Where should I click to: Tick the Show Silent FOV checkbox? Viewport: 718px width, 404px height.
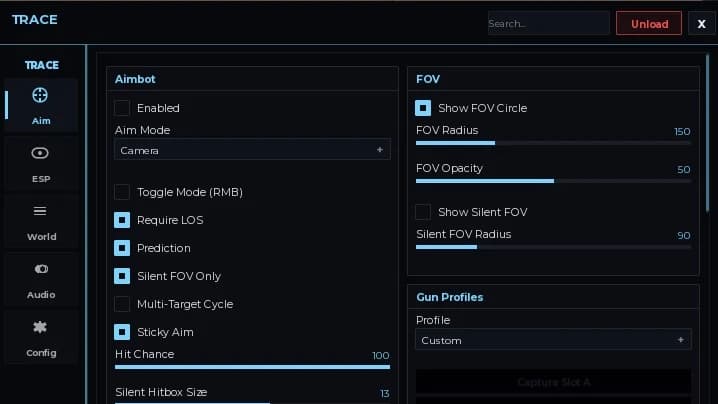[x=423, y=212]
